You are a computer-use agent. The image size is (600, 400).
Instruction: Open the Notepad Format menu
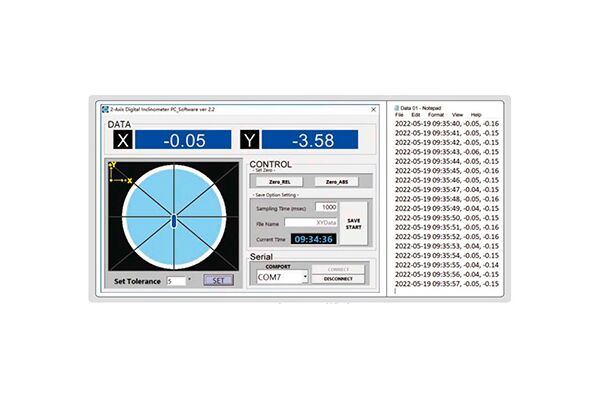click(x=436, y=115)
